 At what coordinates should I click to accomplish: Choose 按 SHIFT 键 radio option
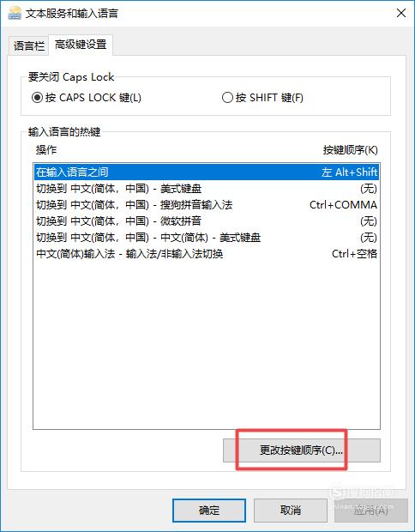262,98
